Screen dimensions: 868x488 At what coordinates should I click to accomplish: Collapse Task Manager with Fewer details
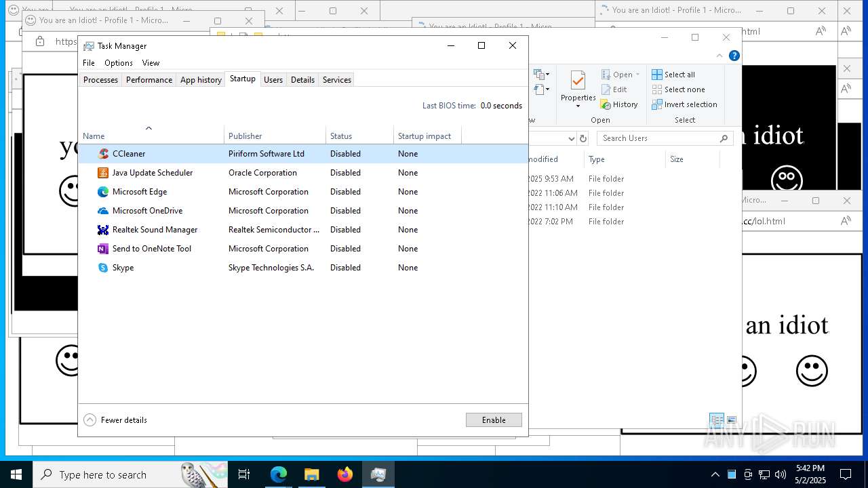point(115,420)
